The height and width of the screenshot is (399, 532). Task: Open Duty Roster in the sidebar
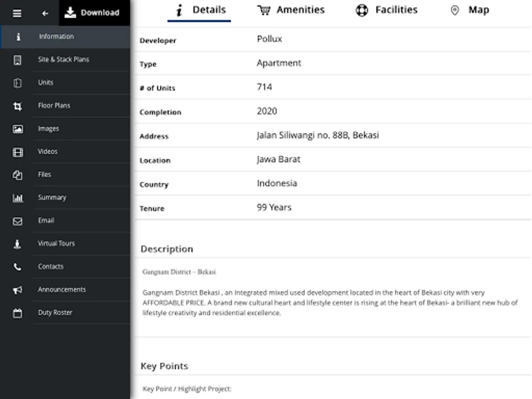coord(55,313)
